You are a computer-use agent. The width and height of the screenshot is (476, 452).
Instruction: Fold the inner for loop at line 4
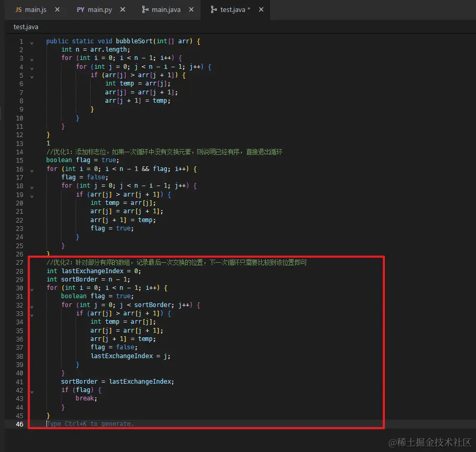coord(32,68)
